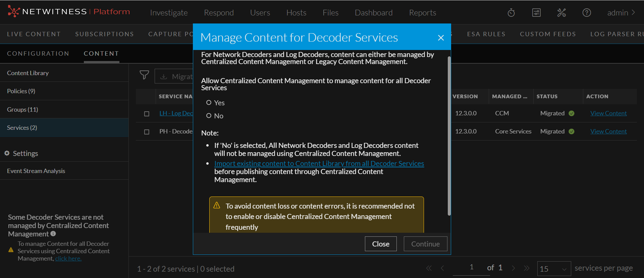Open Services (2) in sidebar

[x=64, y=128]
